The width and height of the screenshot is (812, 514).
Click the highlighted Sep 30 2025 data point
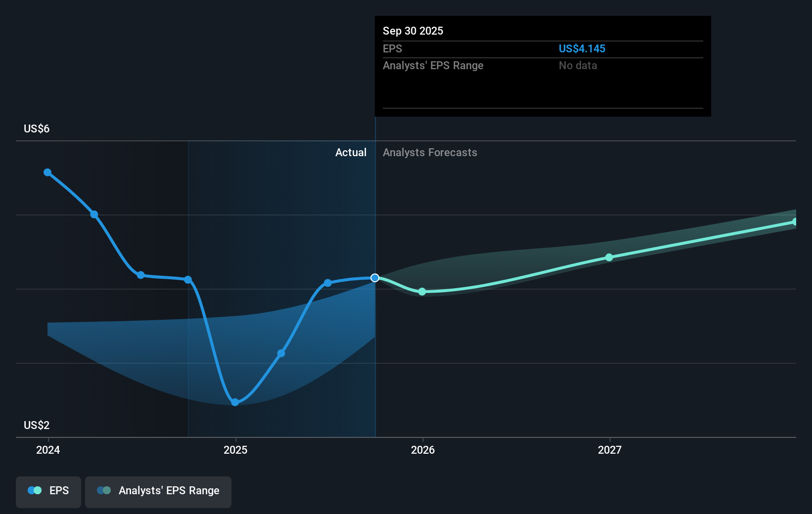pyautogui.click(x=375, y=278)
